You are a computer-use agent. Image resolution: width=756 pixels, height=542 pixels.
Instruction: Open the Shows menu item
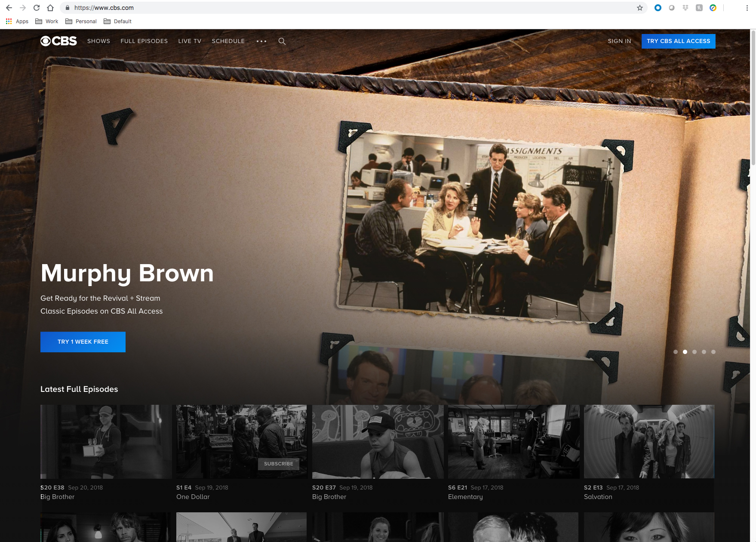98,41
